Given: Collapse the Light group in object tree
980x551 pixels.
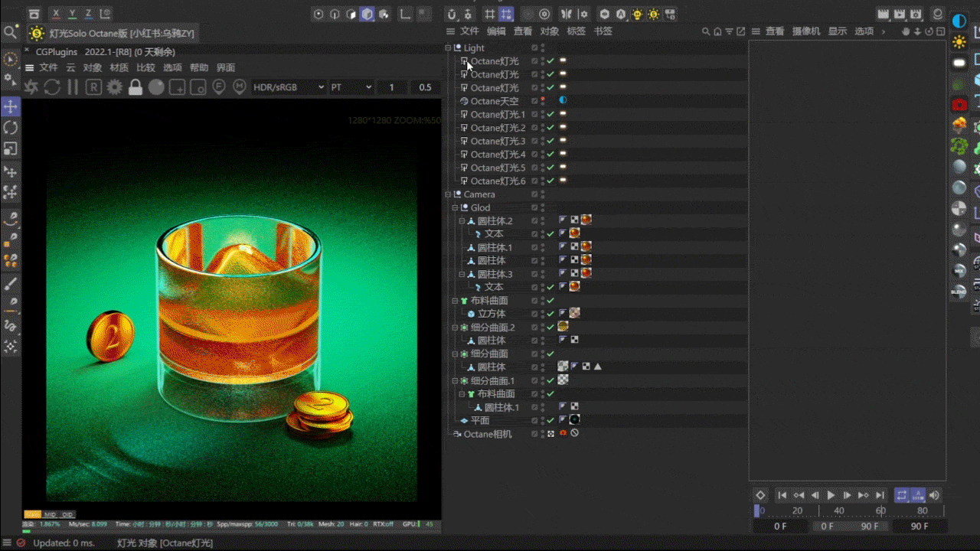Looking at the screenshot, I should pyautogui.click(x=449, y=47).
